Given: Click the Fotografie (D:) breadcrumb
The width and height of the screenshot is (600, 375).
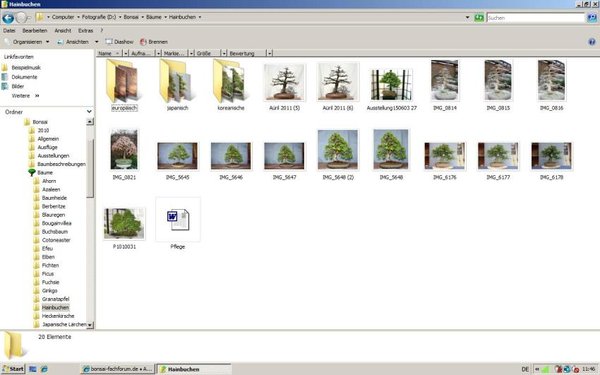Looking at the screenshot, I should 99,17.
